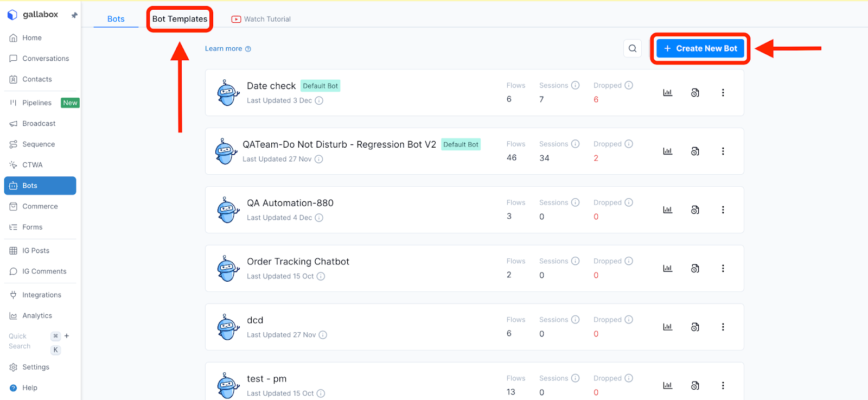Open analytics chart icon for dcd bot
This screenshot has height=400, width=868.
(668, 327)
